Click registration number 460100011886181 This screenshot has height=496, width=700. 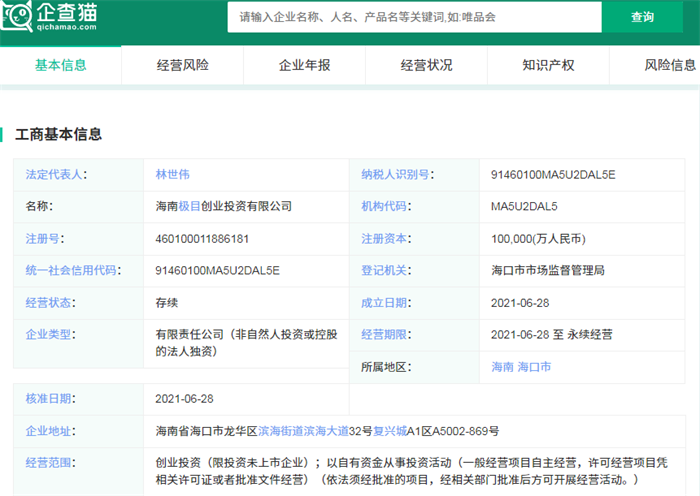point(202,239)
